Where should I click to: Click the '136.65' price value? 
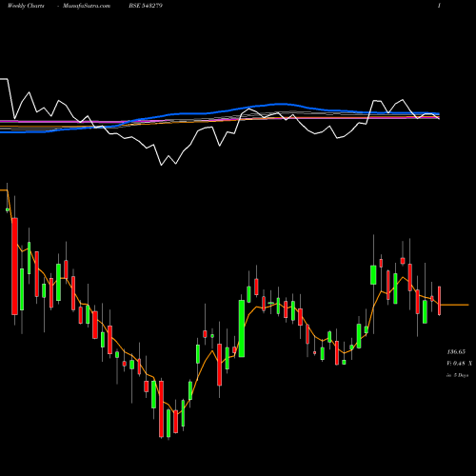(x=456, y=351)
